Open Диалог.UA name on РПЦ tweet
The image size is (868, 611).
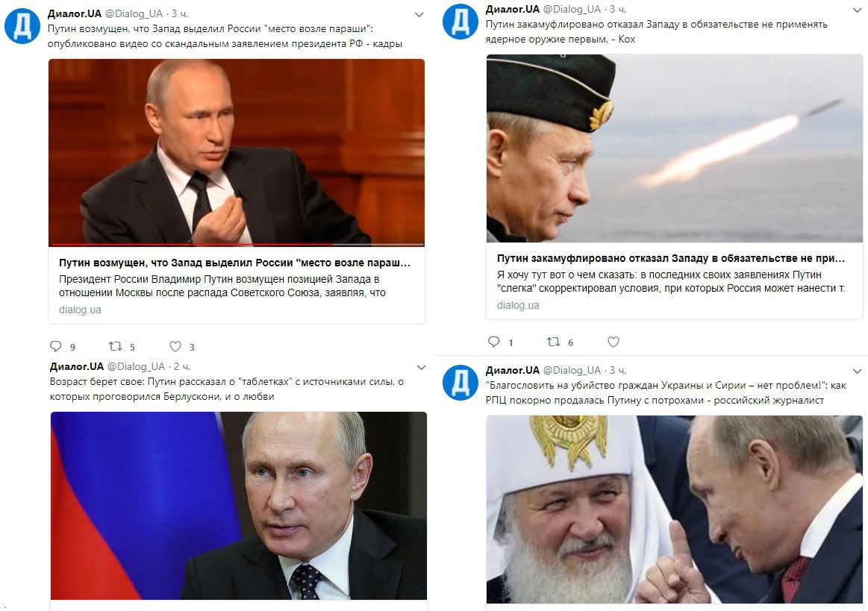512,370
